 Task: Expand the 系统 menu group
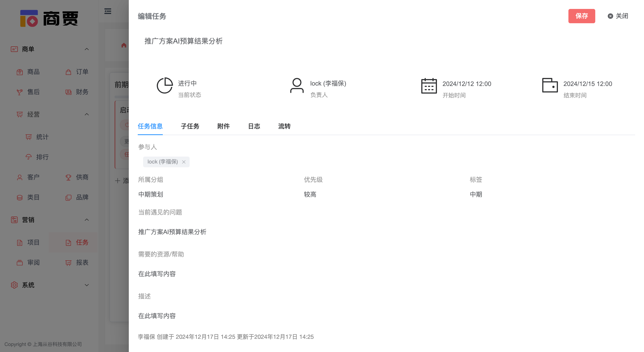pos(87,285)
